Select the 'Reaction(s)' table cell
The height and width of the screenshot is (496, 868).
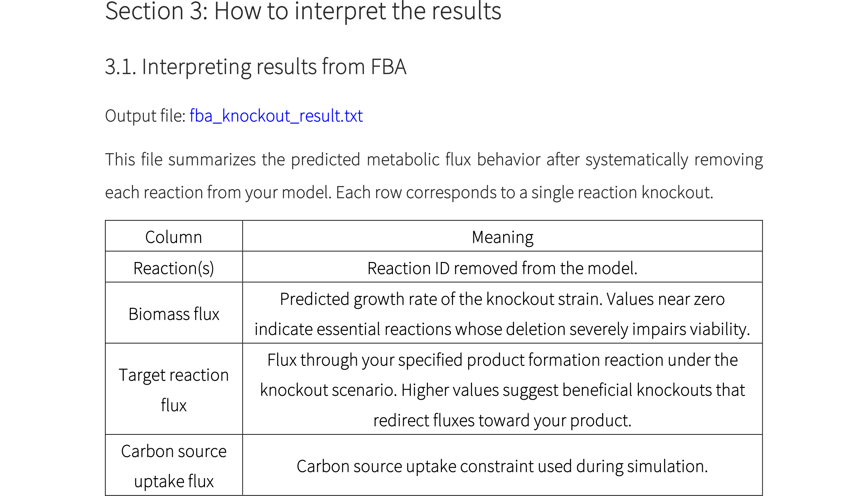point(174,268)
